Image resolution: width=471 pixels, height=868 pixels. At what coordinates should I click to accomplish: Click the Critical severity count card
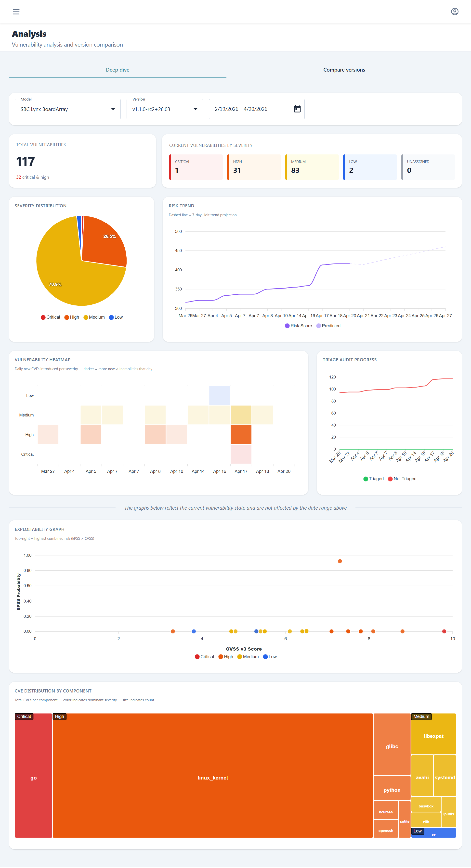point(196,167)
